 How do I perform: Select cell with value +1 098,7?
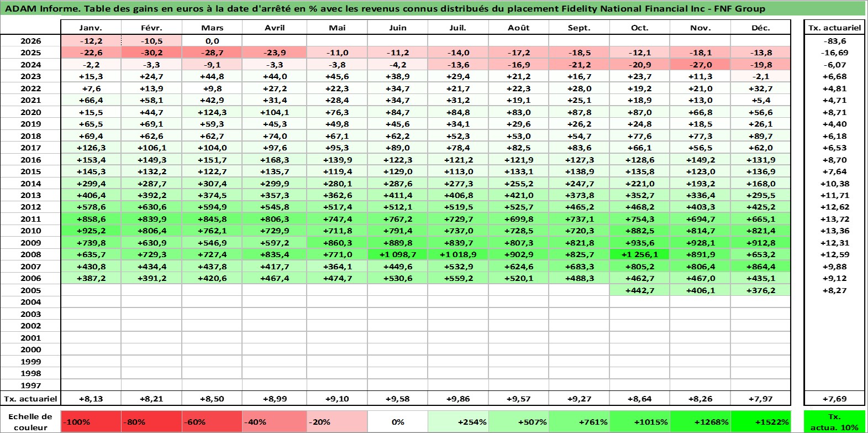[x=398, y=254]
